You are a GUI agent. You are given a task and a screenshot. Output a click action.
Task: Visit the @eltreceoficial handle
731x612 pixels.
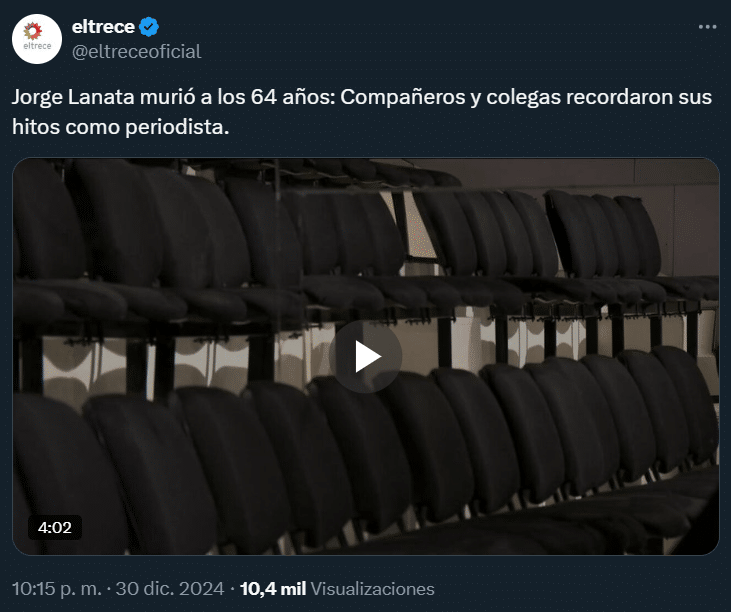pos(136,52)
